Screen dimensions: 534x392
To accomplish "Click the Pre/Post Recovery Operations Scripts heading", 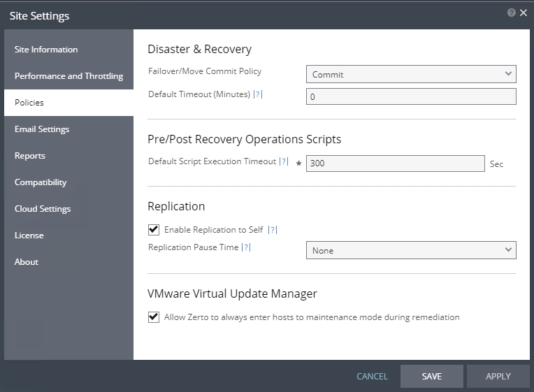I will coord(244,139).
